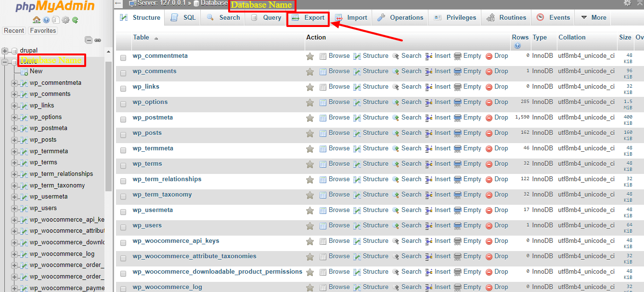This screenshot has width=644, height=292.
Task: Open page settings gear at top right
Action: (627, 3)
